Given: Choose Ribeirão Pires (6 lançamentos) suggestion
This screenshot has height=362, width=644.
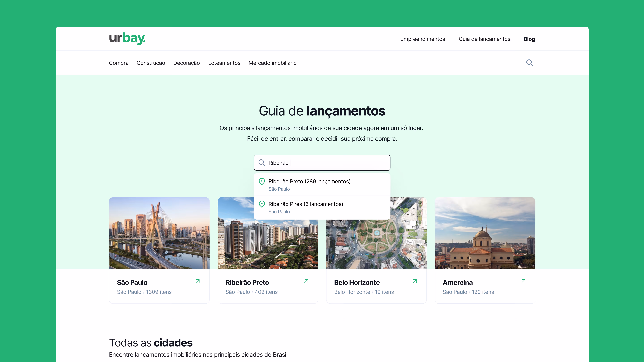Looking at the screenshot, I should [x=322, y=207].
